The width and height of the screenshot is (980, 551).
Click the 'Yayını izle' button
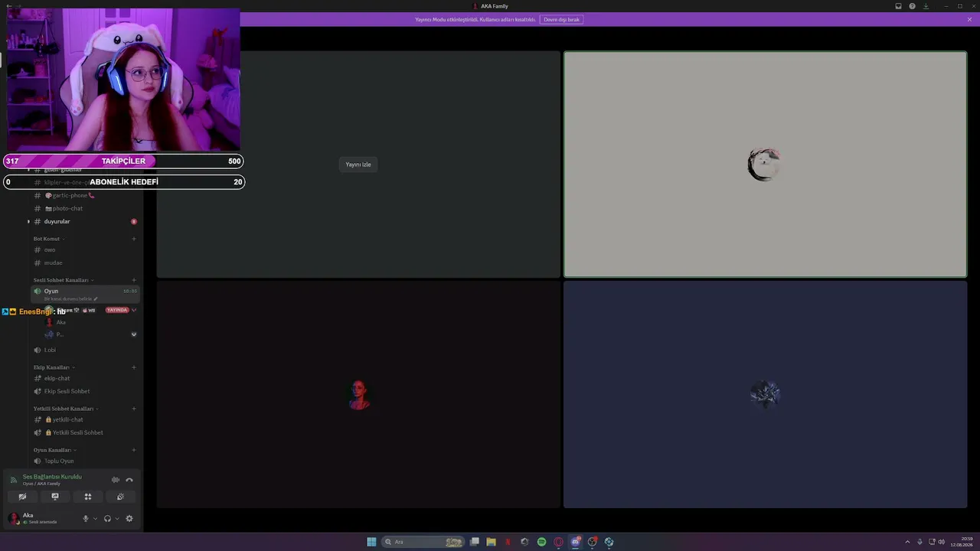pos(358,165)
